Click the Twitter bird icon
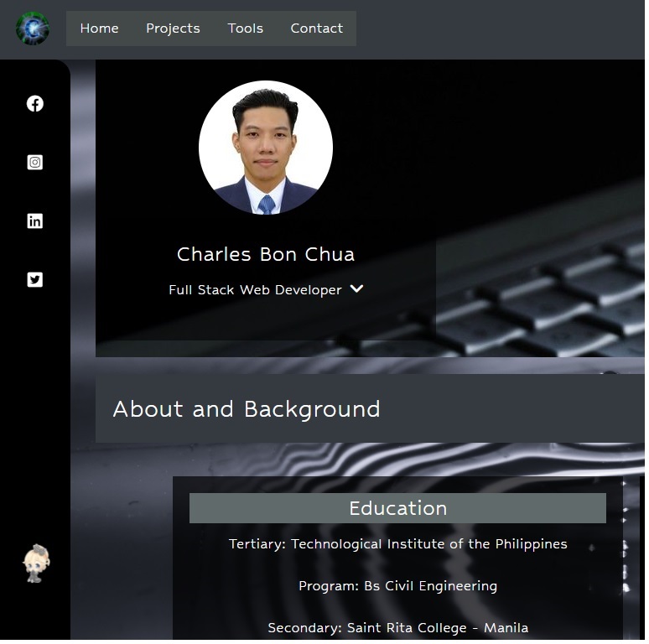 [34, 280]
